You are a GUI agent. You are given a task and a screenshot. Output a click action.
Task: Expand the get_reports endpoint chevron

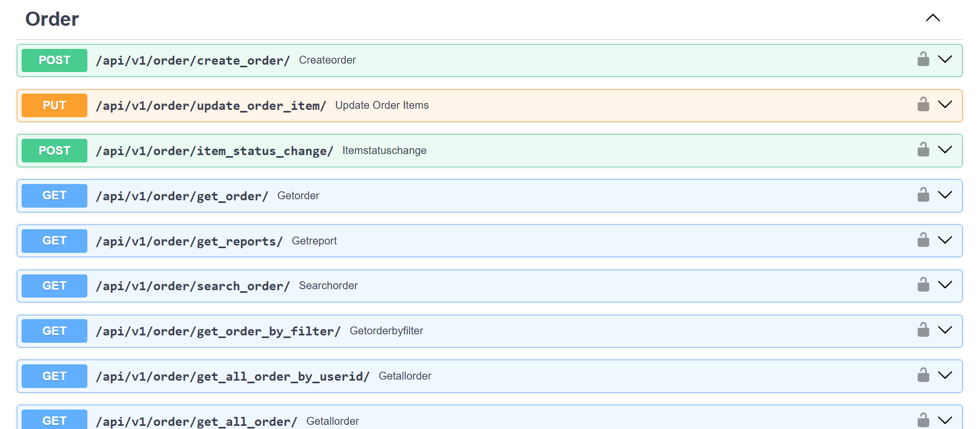coord(945,240)
